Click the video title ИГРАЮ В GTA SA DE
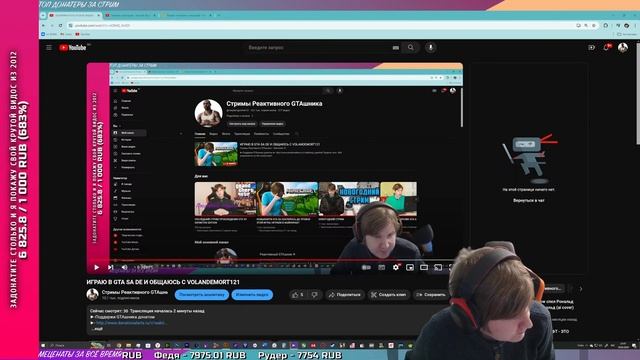 tap(163, 282)
